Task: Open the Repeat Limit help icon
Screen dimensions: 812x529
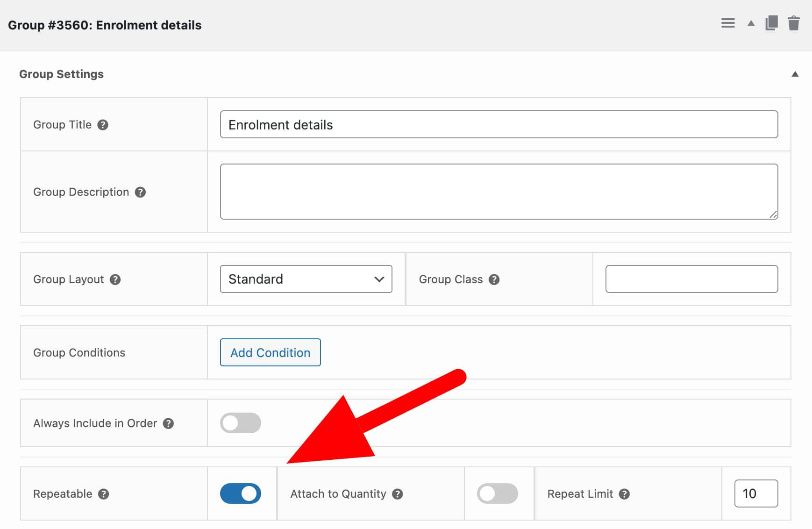Action: click(x=624, y=494)
